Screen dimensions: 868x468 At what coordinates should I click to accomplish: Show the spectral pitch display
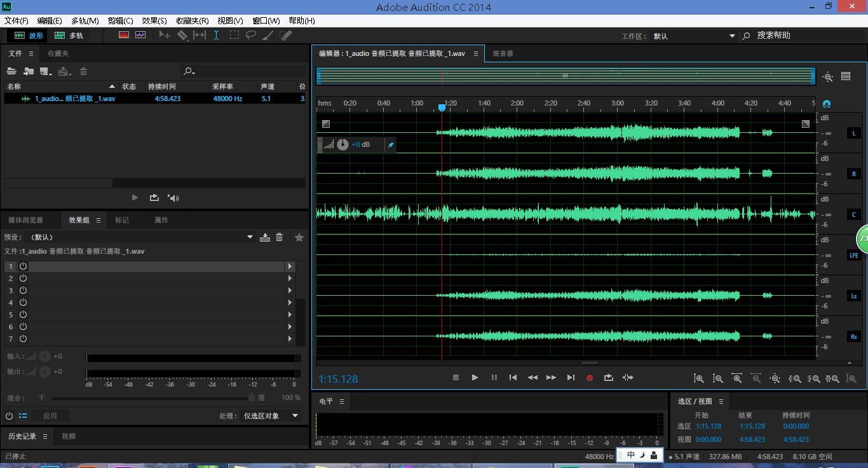point(140,35)
